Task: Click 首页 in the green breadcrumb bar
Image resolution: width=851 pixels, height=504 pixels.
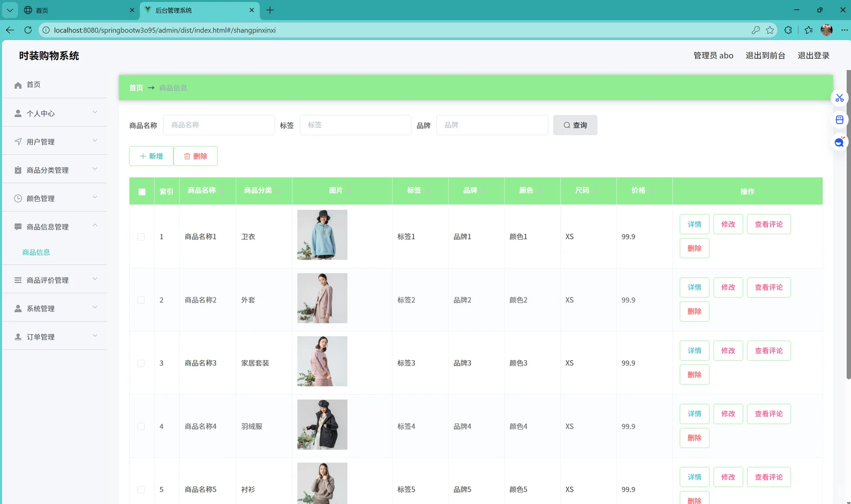Action: point(136,88)
